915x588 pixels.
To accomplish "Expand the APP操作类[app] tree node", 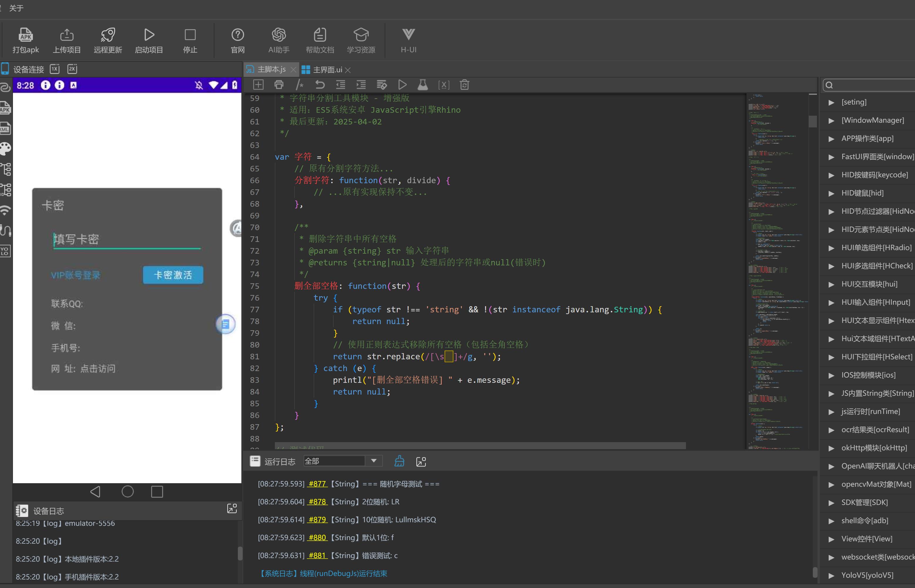I will click(831, 139).
